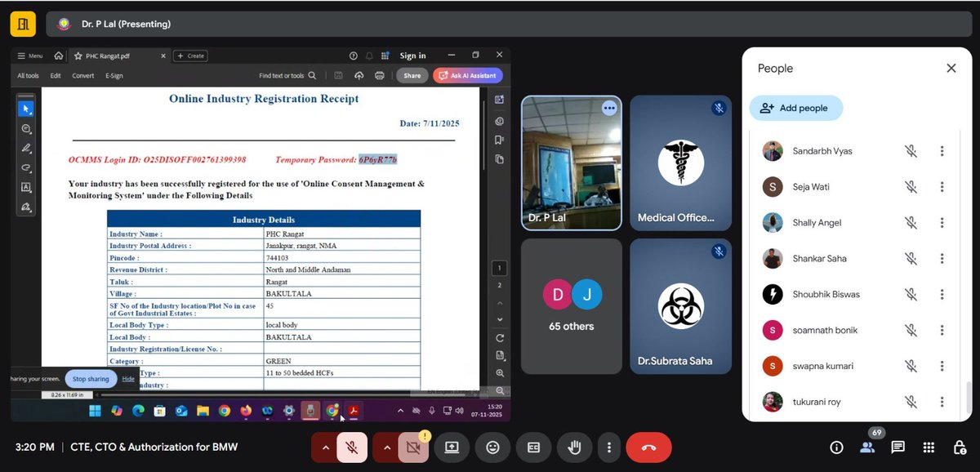Print the PDF using the printer icon
This screenshot has width=980, height=472.
(379, 75)
